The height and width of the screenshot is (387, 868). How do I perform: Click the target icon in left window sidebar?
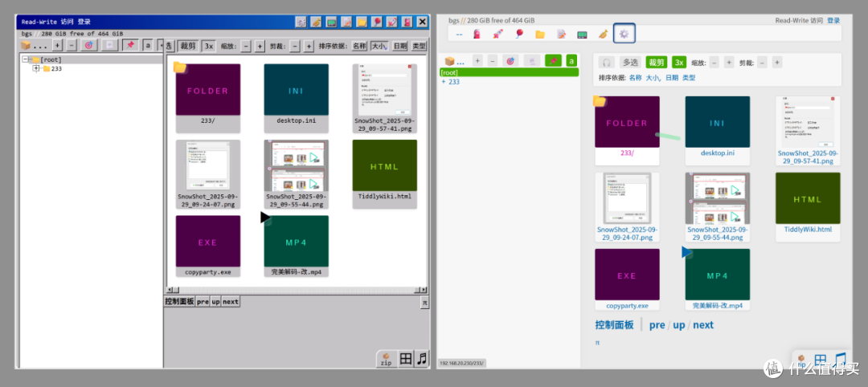point(88,45)
